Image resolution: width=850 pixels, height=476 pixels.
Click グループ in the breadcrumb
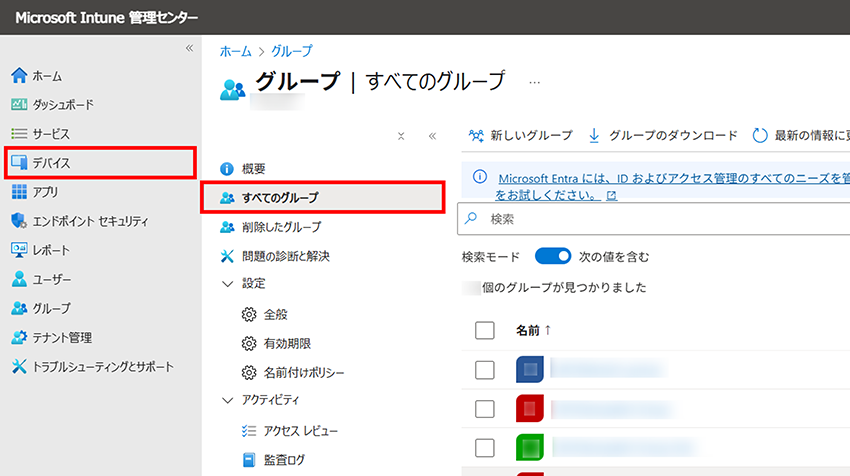pos(292,52)
